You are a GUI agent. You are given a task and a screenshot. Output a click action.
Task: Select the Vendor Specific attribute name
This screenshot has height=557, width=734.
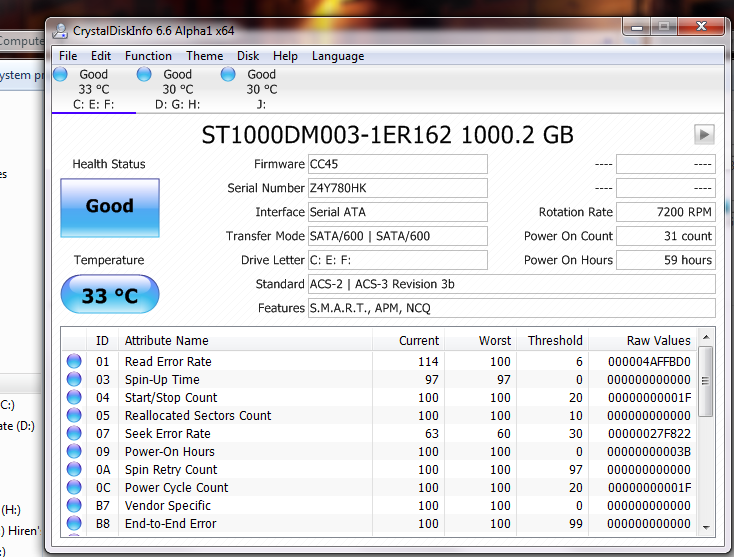[168, 506]
